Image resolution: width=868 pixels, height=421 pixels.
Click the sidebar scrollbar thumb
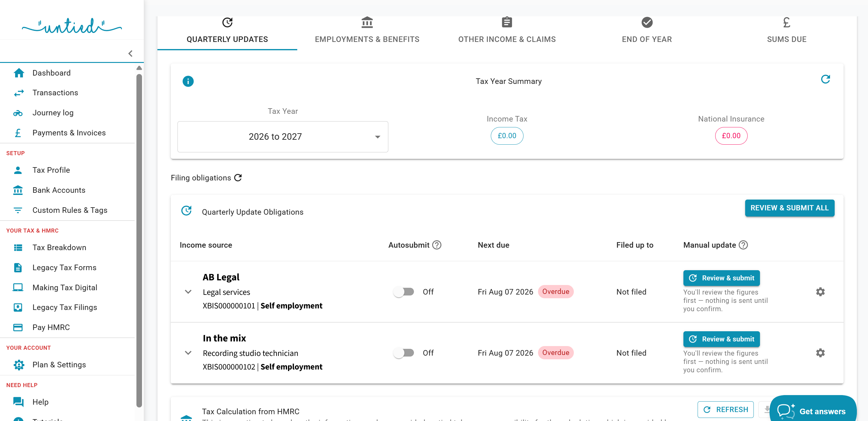point(139,241)
